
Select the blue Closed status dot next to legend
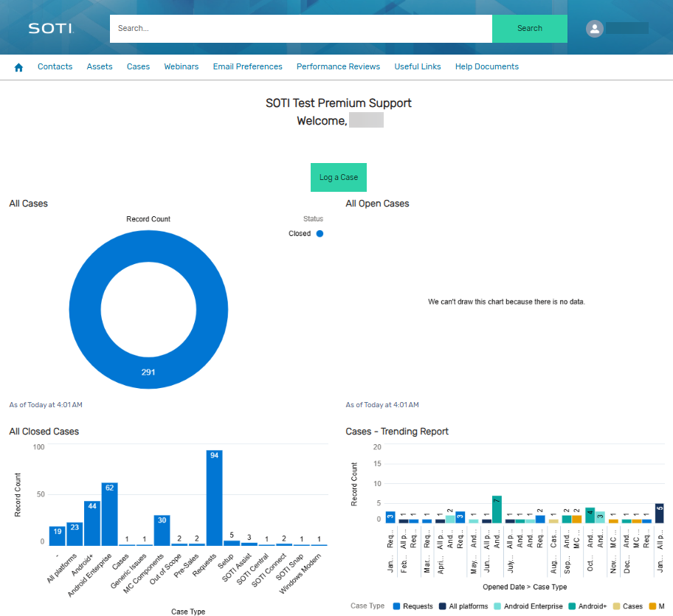[319, 233]
